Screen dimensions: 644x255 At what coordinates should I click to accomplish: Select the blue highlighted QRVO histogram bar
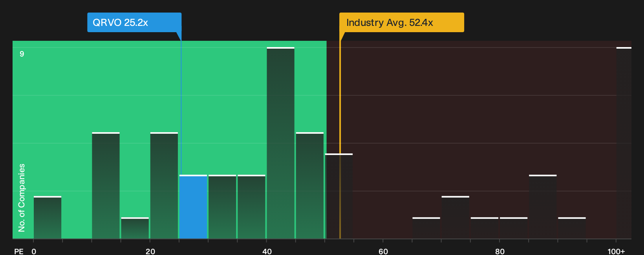[x=193, y=207]
